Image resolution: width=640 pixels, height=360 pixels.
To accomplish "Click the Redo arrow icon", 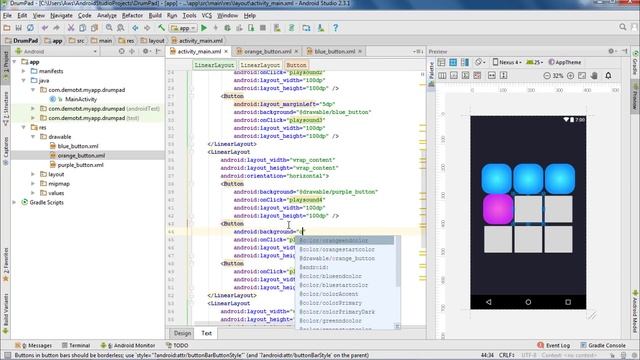I will (56, 28).
